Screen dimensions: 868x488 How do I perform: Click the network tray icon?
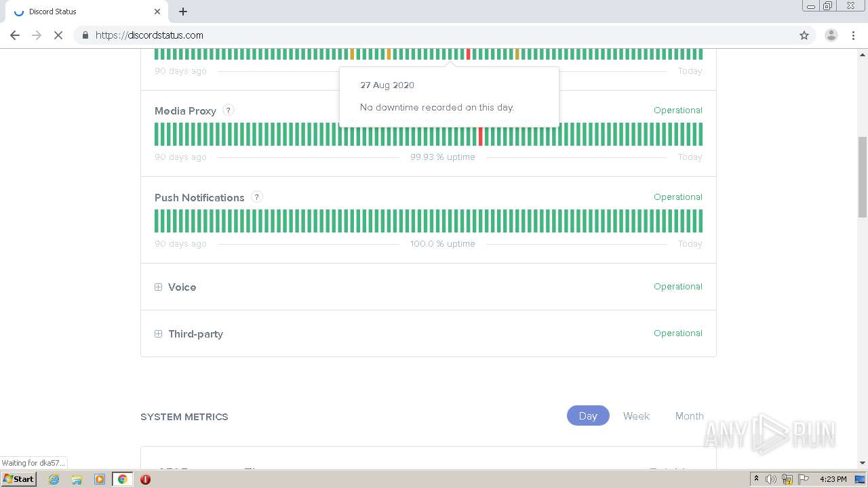tap(787, 479)
